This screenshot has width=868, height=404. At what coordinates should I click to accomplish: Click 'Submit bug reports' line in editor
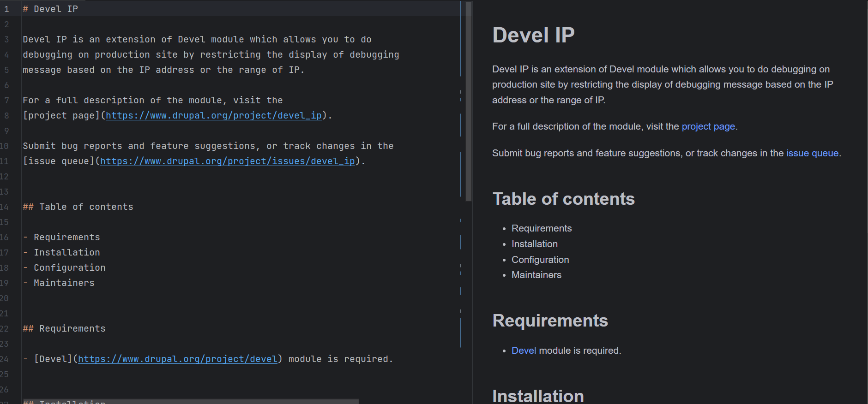pyautogui.click(x=208, y=146)
